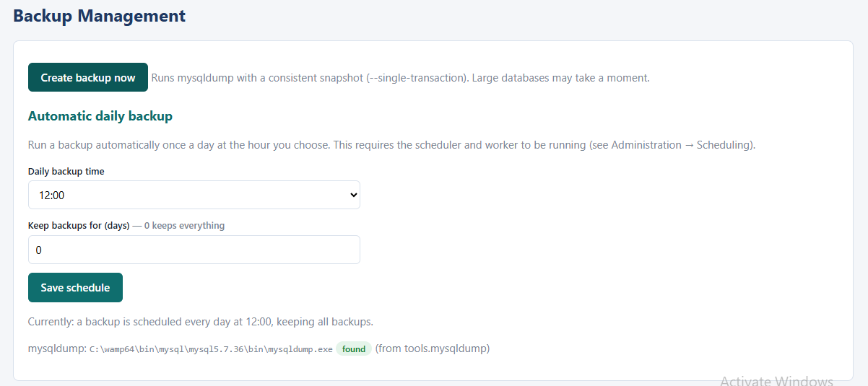Click the Keep backups for (days) label

pos(79,226)
